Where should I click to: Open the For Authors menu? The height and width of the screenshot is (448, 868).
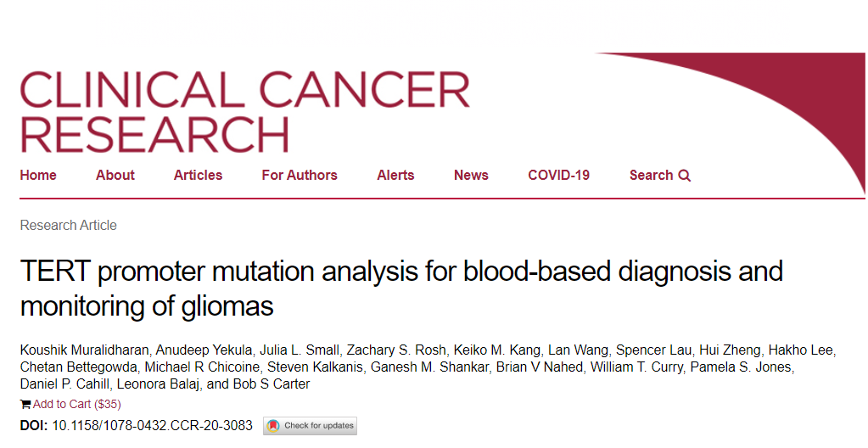pos(300,176)
